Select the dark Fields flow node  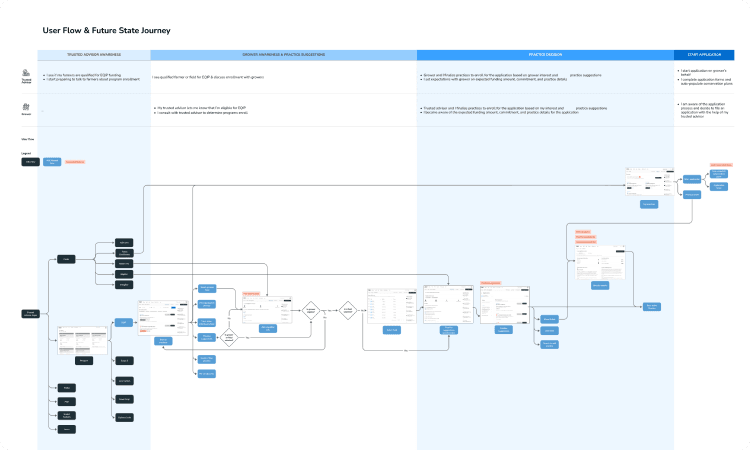(66, 259)
